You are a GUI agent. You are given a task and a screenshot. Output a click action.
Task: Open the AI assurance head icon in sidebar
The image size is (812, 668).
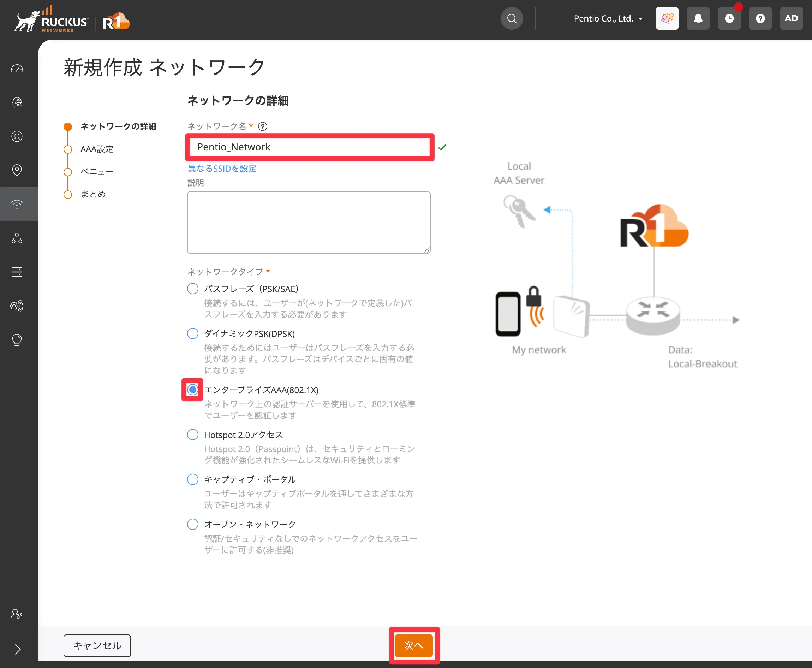click(x=17, y=102)
